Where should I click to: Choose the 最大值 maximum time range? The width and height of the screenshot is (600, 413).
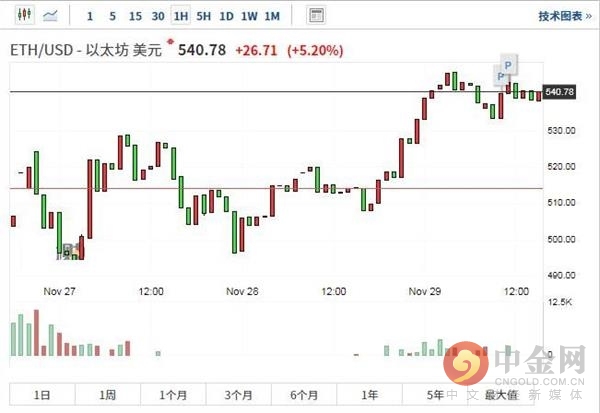pos(501,394)
